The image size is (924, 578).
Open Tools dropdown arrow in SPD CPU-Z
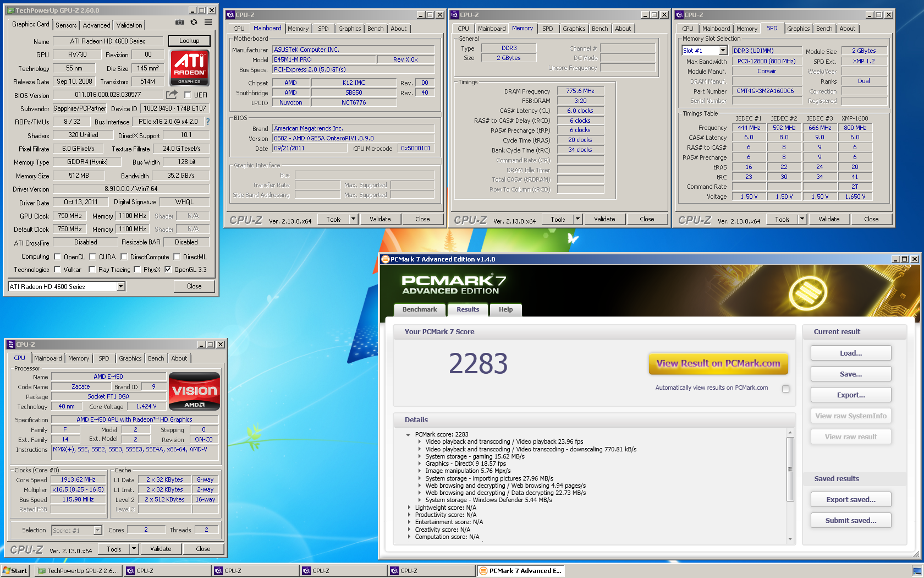click(x=802, y=219)
